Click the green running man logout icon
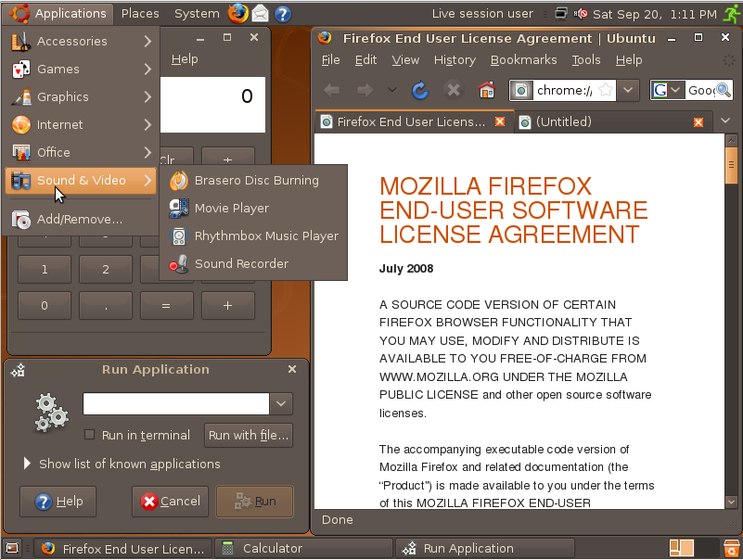 (x=732, y=14)
